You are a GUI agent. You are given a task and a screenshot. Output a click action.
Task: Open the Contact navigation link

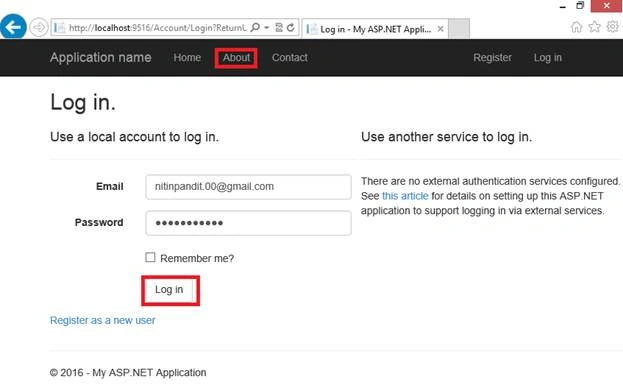(290, 58)
